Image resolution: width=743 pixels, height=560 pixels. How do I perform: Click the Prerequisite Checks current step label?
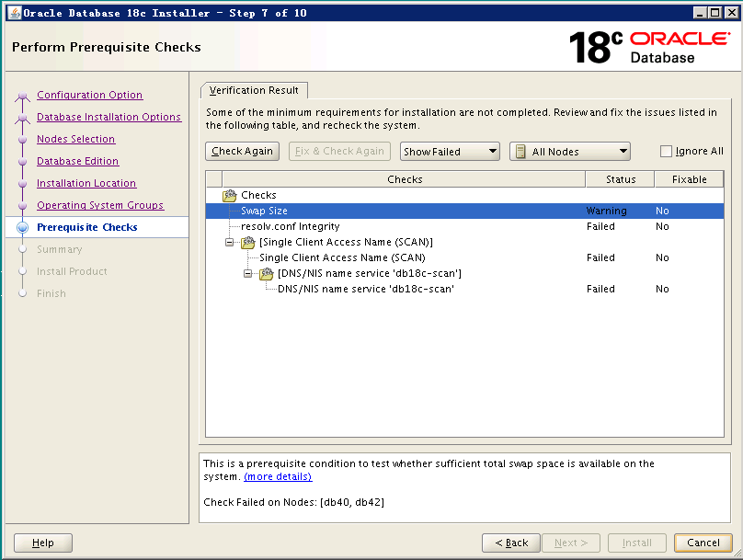click(x=86, y=227)
